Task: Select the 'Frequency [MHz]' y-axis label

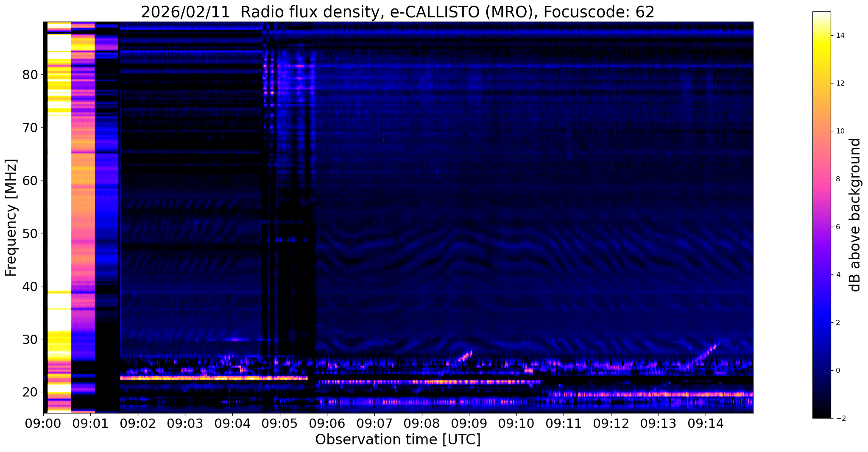Action: tap(11, 218)
